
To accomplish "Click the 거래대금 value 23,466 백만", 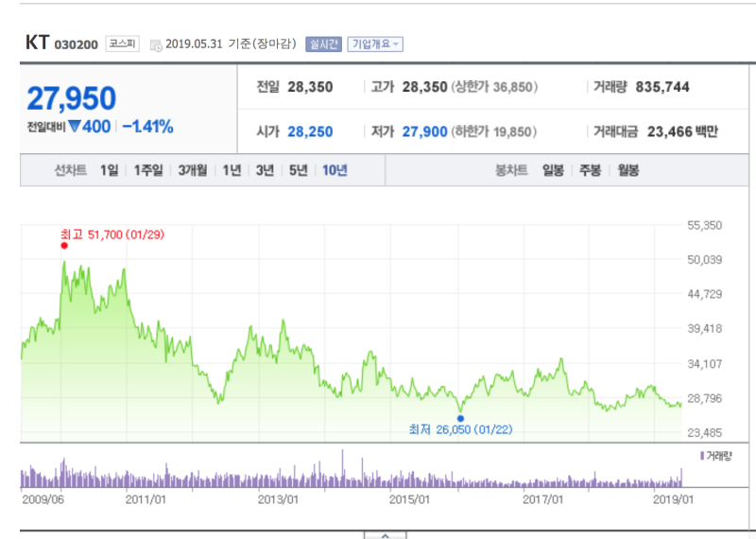I will pyautogui.click(x=682, y=131).
